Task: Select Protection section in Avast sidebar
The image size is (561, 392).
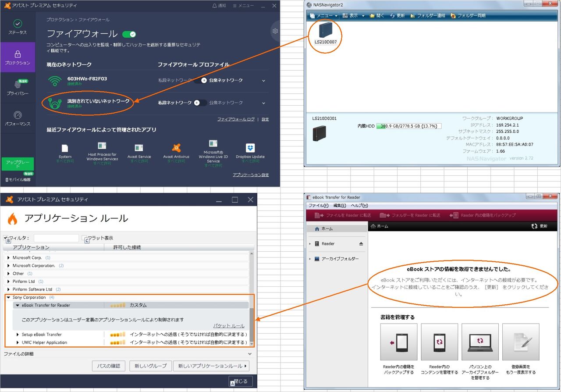Action: coord(18,57)
